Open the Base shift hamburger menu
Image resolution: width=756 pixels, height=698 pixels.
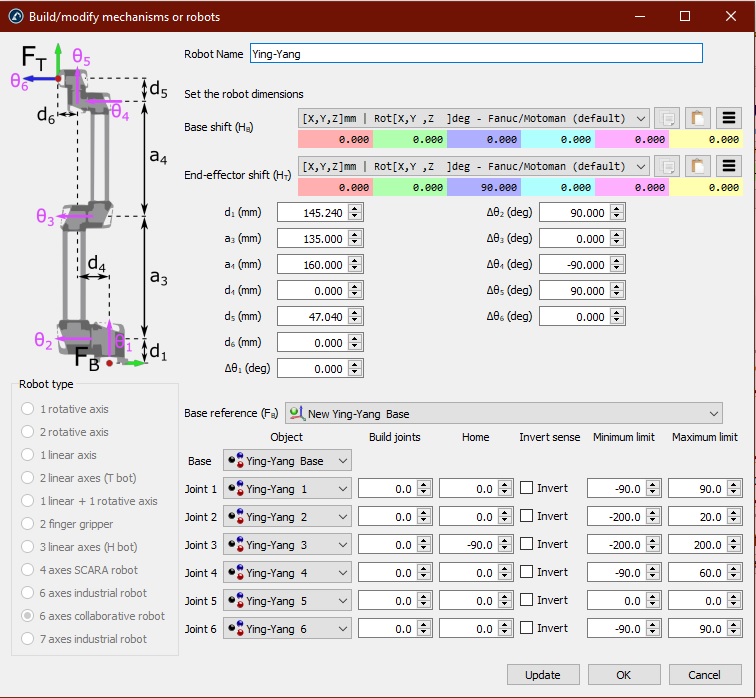pos(729,118)
